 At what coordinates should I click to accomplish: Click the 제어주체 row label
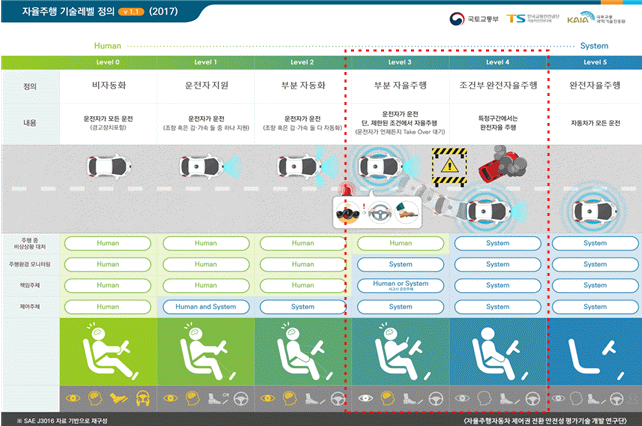(x=30, y=307)
